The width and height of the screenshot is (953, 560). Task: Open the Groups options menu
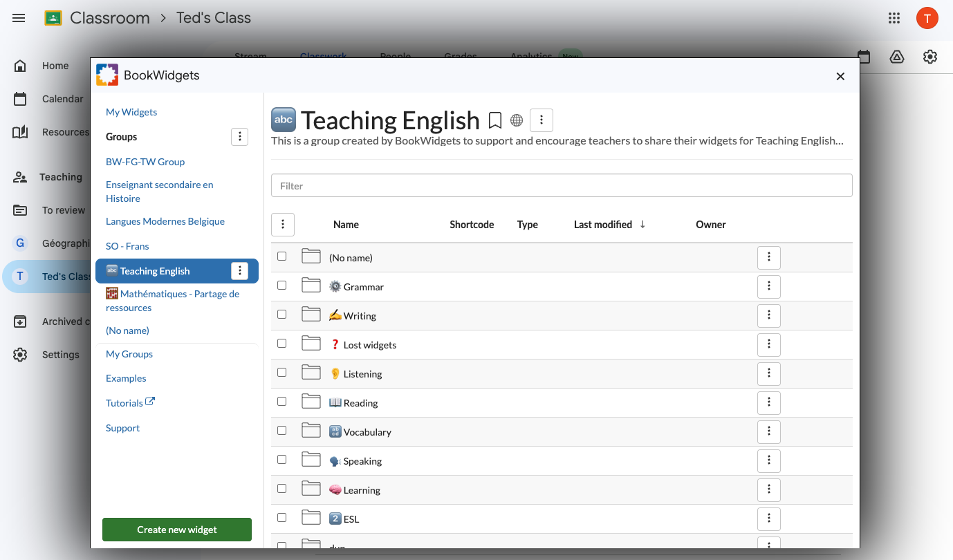[239, 137]
